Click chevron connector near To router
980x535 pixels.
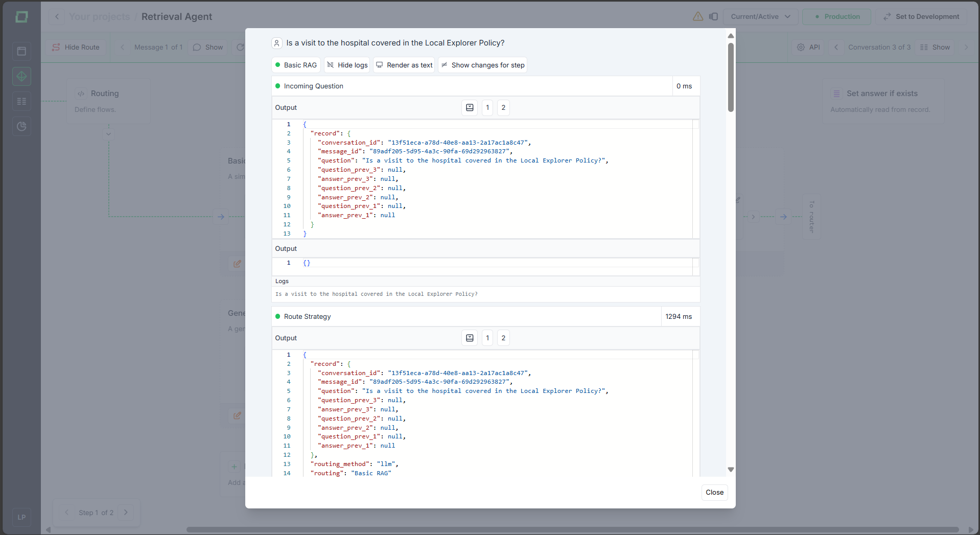click(753, 217)
